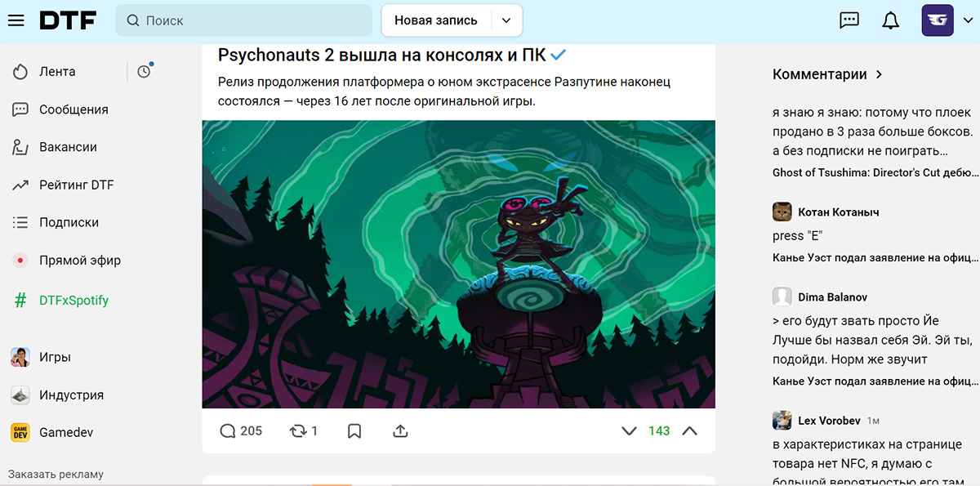Open the notifications bell
This screenshot has height=486, width=980.
(x=891, y=20)
